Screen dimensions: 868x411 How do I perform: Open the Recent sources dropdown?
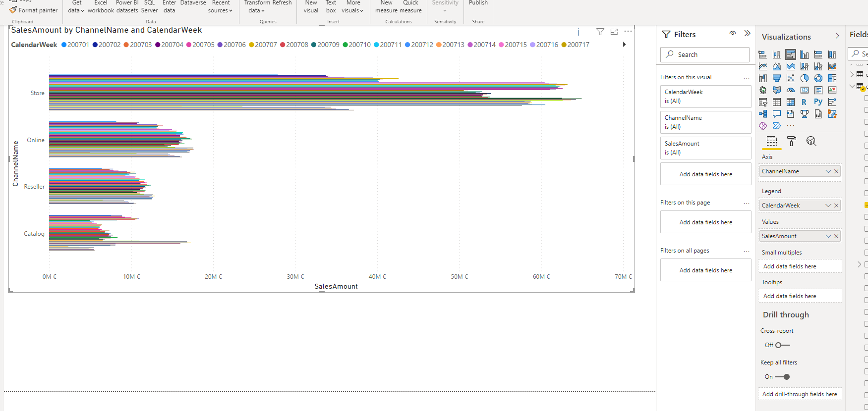(x=220, y=6)
